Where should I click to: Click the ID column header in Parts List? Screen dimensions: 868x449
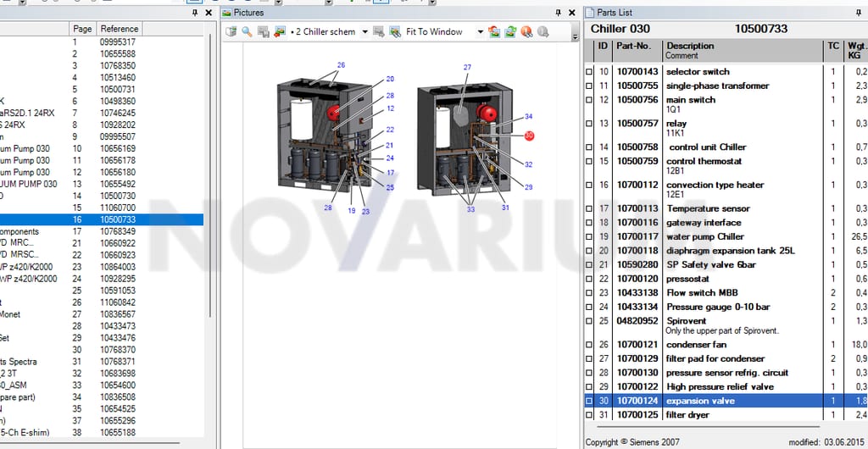pyautogui.click(x=603, y=51)
